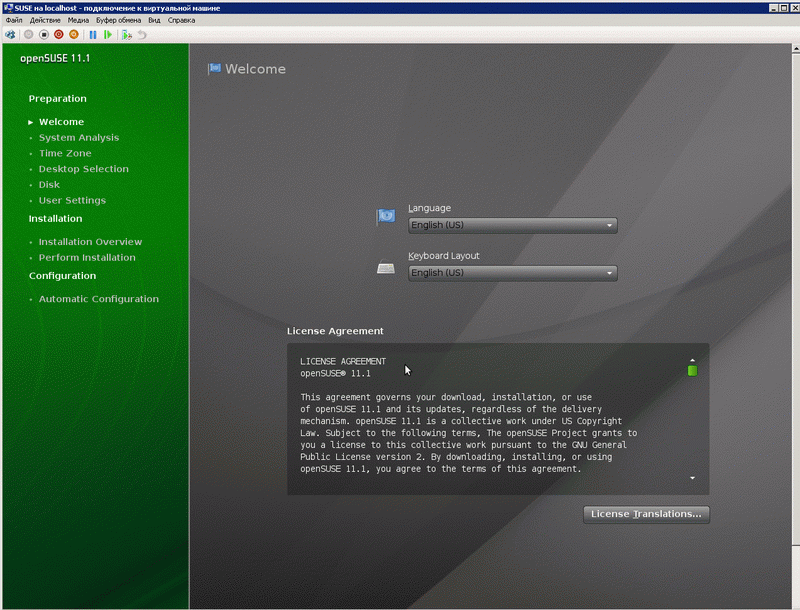Click the grayed Start VM toolbar icon
The width and height of the screenshot is (800, 610).
29,35
